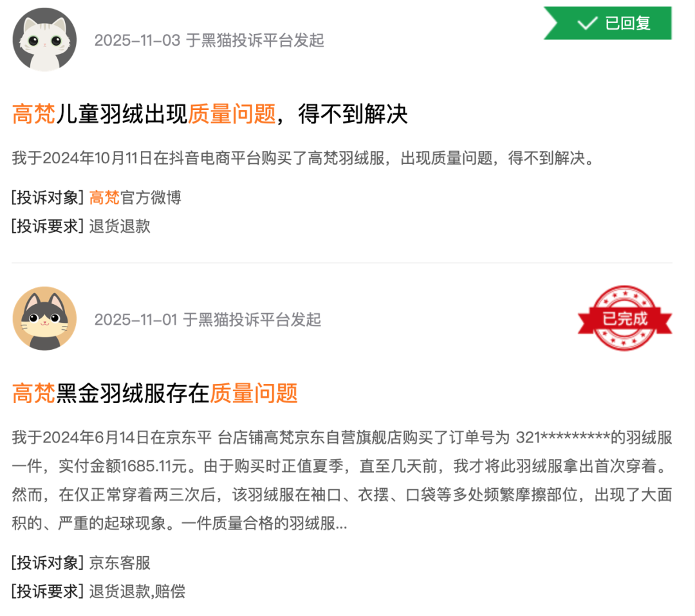Open complaint titled 高梵黑金羽绒服存在质量问题
The height and width of the screenshot is (616, 695).
[x=154, y=394]
